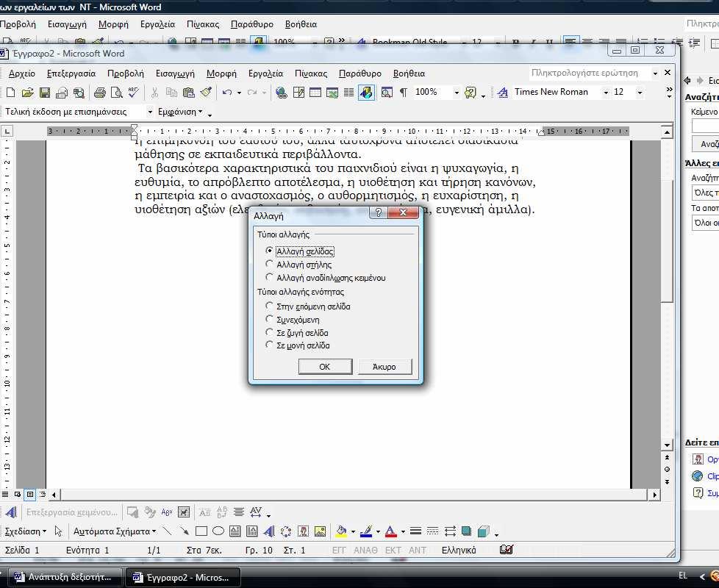Cancel the dialog with Άκυρο

click(x=384, y=367)
